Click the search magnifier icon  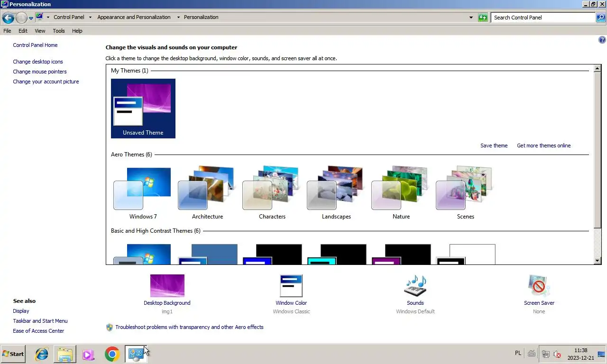(601, 18)
